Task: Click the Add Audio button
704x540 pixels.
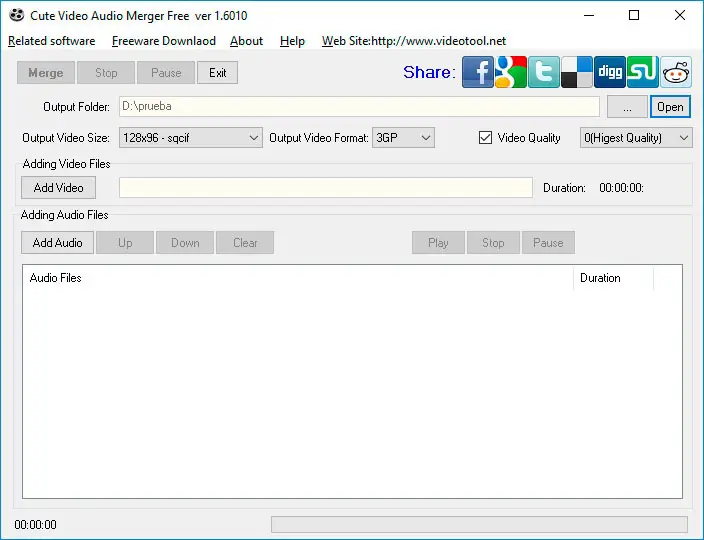Action: [x=57, y=243]
